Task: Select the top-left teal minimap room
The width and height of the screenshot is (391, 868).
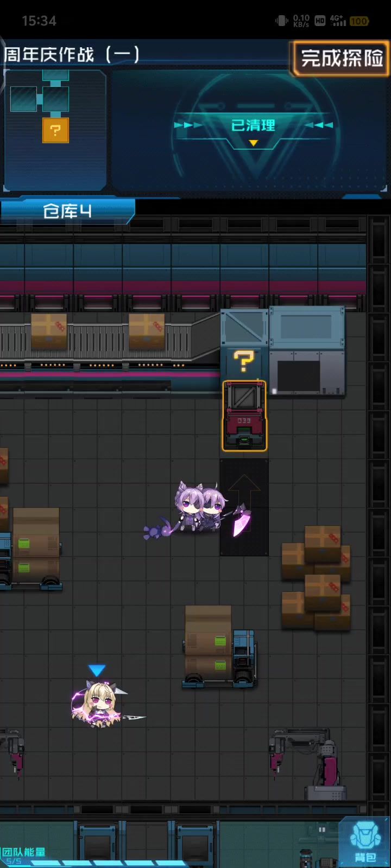Action: (23, 99)
